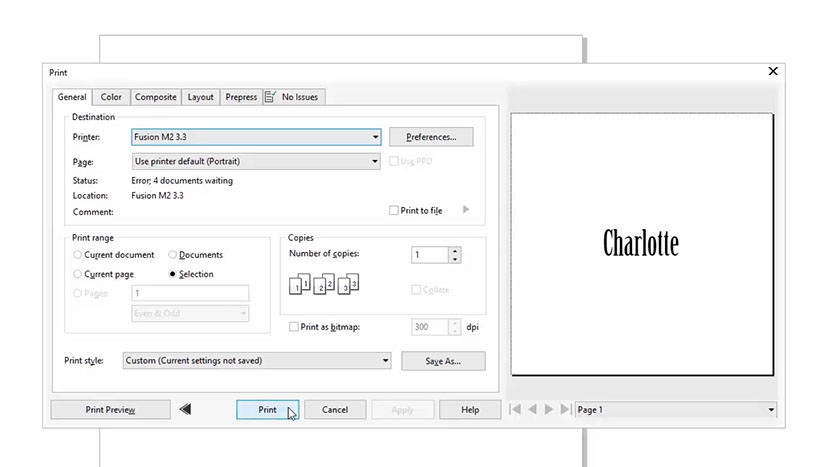Click the number of copies input field
The height and width of the screenshot is (467, 830).
click(x=430, y=255)
